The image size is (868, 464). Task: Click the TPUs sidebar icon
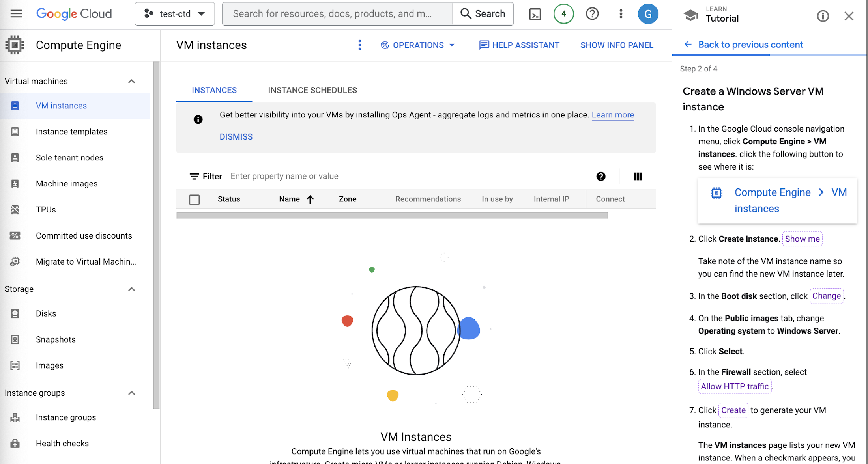tap(15, 209)
